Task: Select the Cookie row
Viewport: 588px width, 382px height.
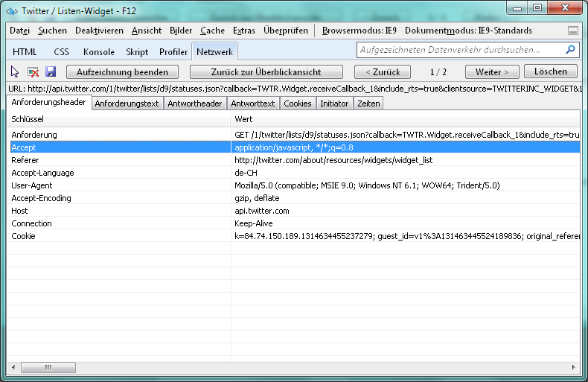Action: 293,236
